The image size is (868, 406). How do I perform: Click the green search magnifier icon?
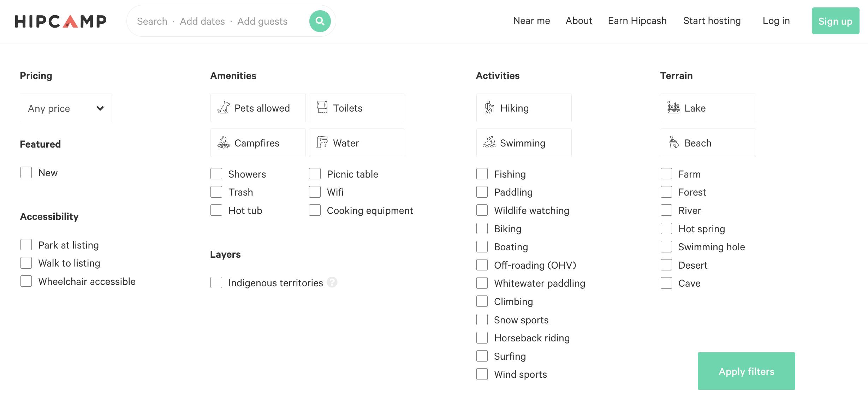click(320, 21)
